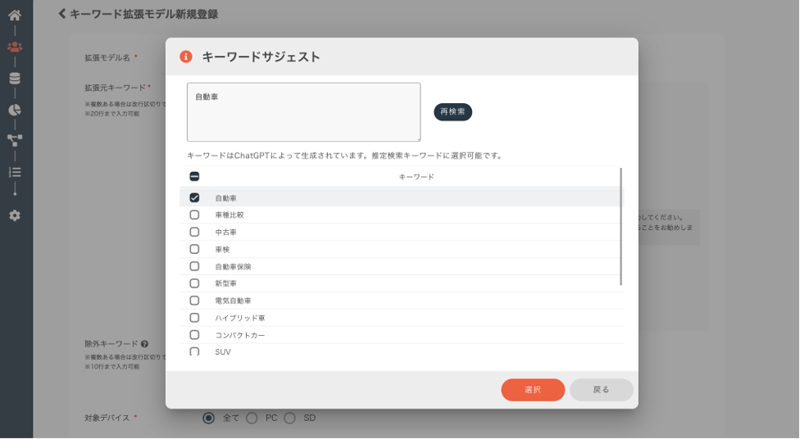This screenshot has height=439, width=800.
Task: Check the 新型車 keyword checkbox
Action: click(x=194, y=283)
